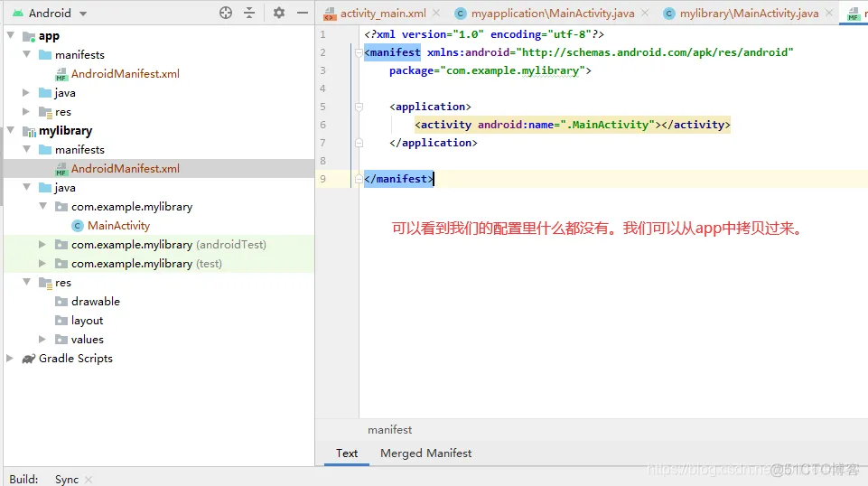Close the activity_main.xml tab
Screen dimensions: 868x486
click(436, 13)
